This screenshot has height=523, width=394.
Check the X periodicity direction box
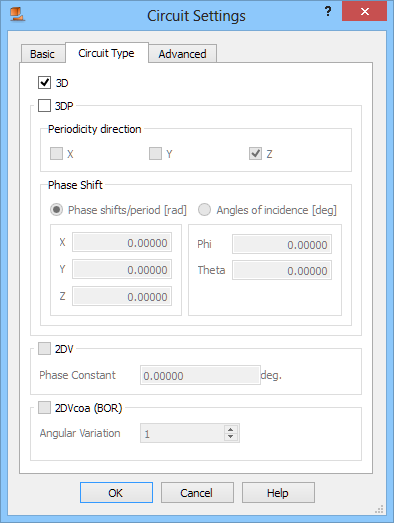(56, 153)
